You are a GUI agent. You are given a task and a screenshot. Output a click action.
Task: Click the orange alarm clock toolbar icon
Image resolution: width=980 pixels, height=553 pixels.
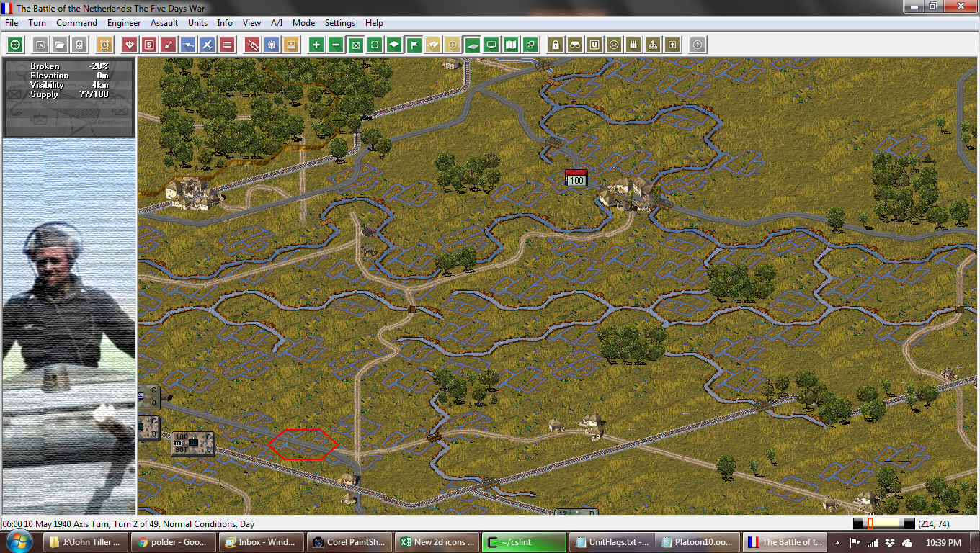[x=104, y=45]
